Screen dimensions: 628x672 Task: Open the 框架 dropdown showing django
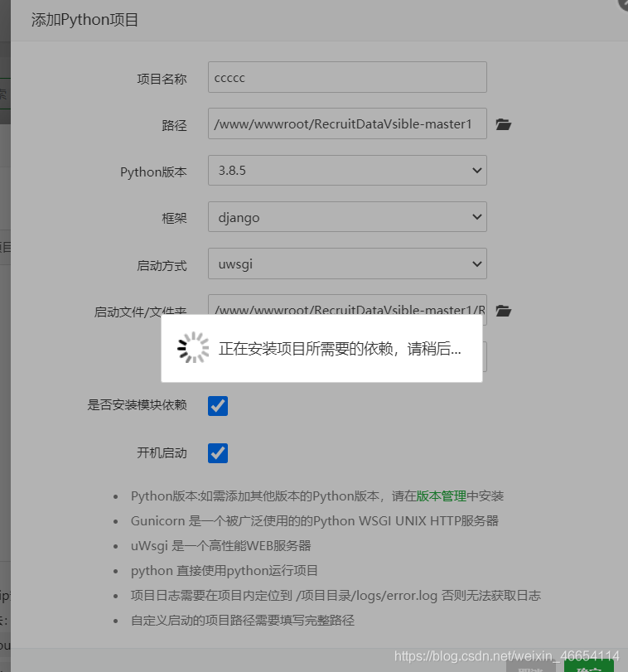tap(347, 217)
